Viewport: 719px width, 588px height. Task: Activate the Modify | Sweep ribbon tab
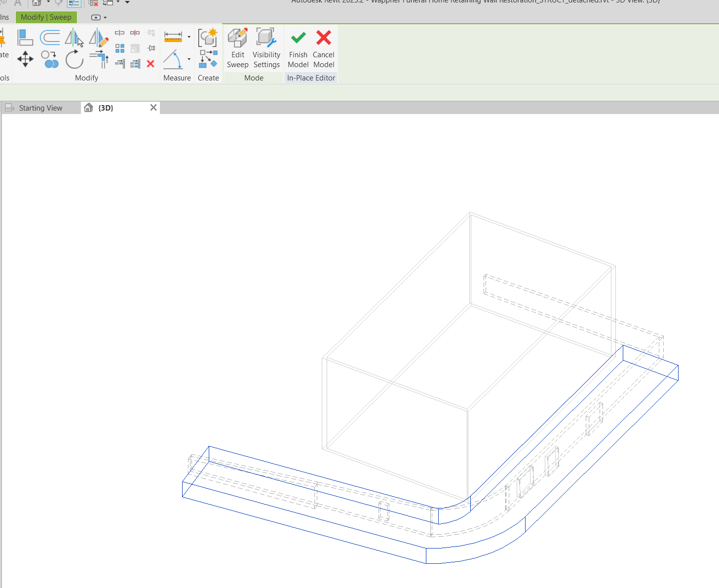click(46, 17)
